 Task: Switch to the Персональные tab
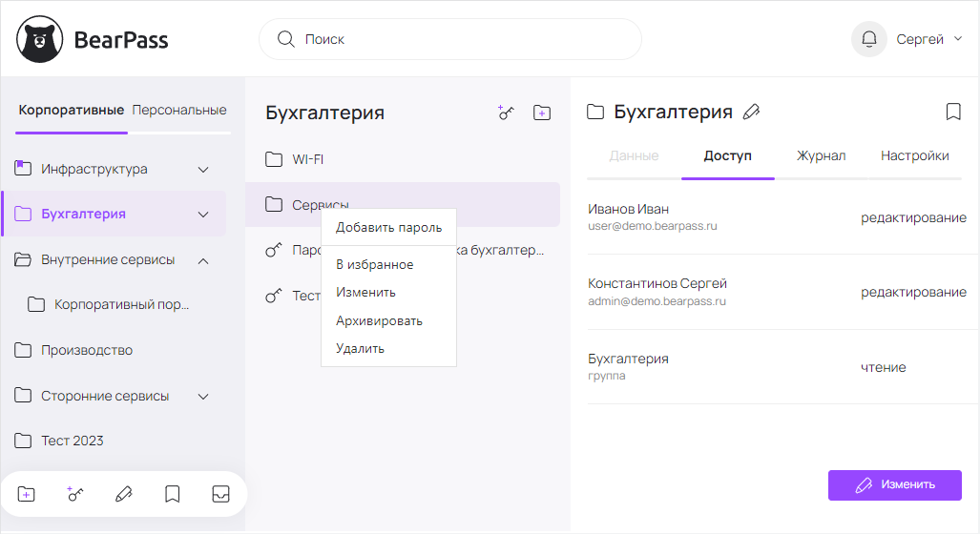[x=179, y=110]
